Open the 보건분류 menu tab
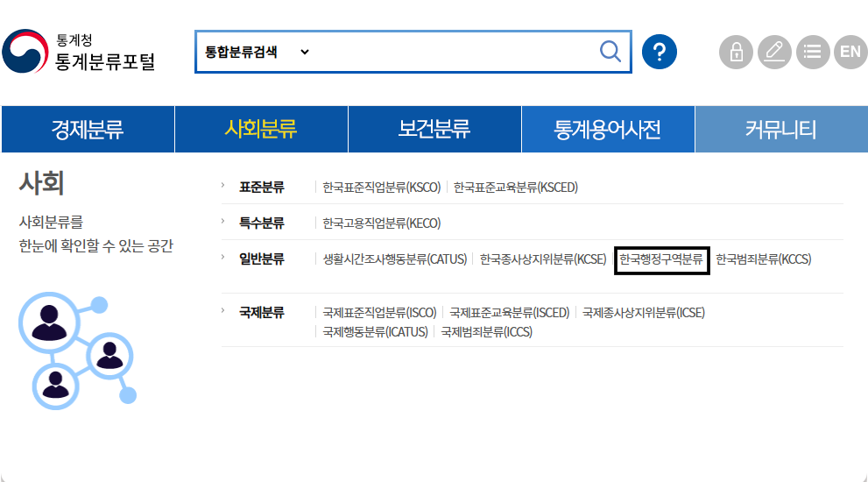The width and height of the screenshot is (868, 482). [x=434, y=130]
